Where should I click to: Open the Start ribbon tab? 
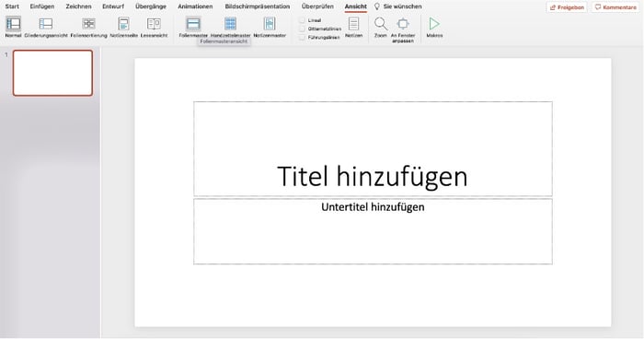tap(12, 6)
